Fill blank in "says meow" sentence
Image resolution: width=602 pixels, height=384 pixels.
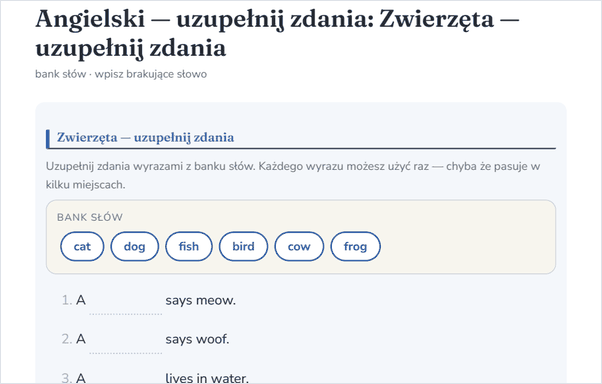[x=126, y=301]
